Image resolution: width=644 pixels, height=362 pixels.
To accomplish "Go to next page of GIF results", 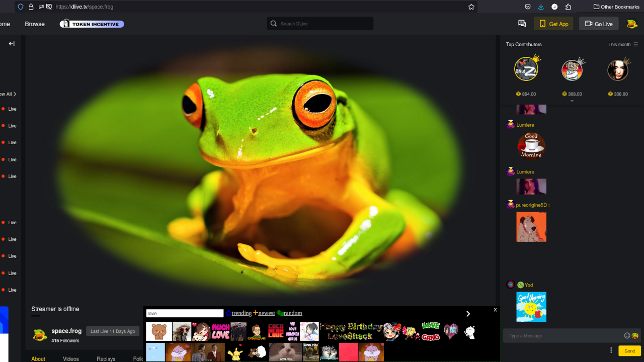I will click(468, 314).
